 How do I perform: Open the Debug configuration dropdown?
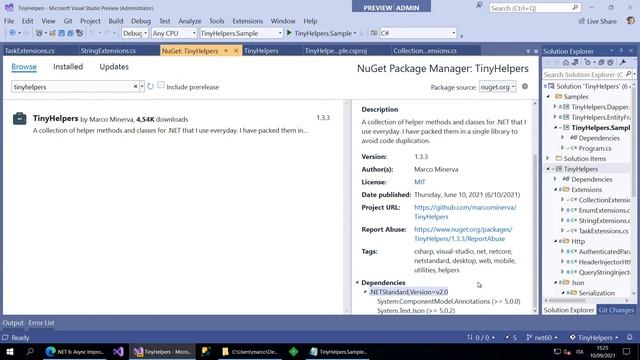click(135, 33)
